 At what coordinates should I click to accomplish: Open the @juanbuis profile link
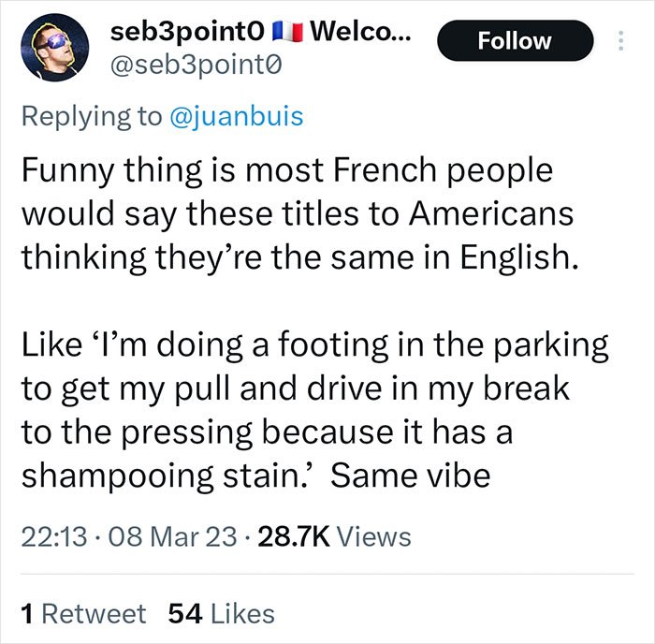click(237, 116)
